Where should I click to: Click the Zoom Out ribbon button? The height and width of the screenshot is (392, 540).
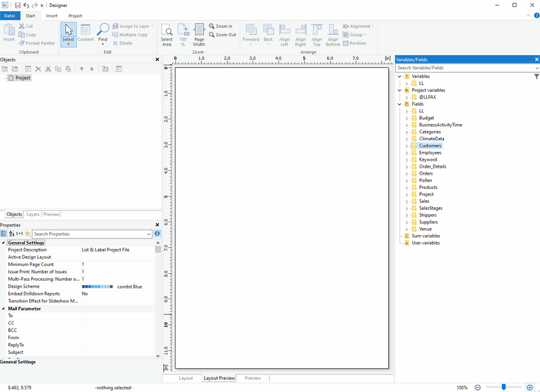(x=222, y=35)
